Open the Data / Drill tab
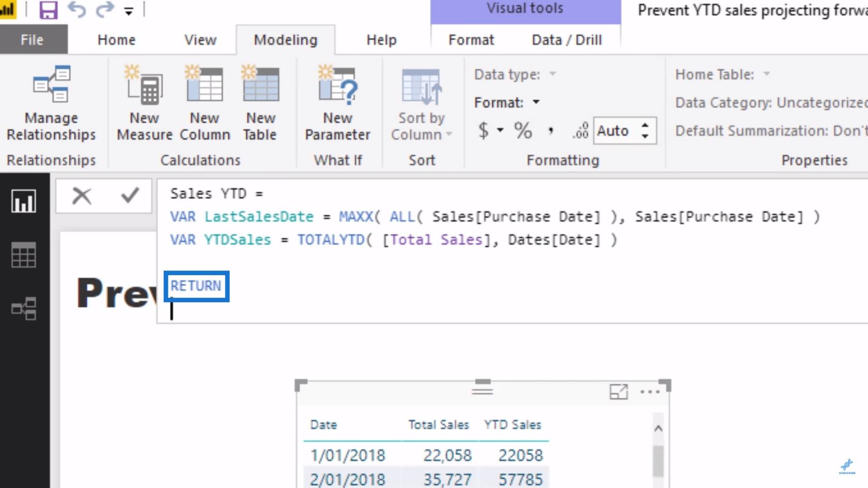 567,40
